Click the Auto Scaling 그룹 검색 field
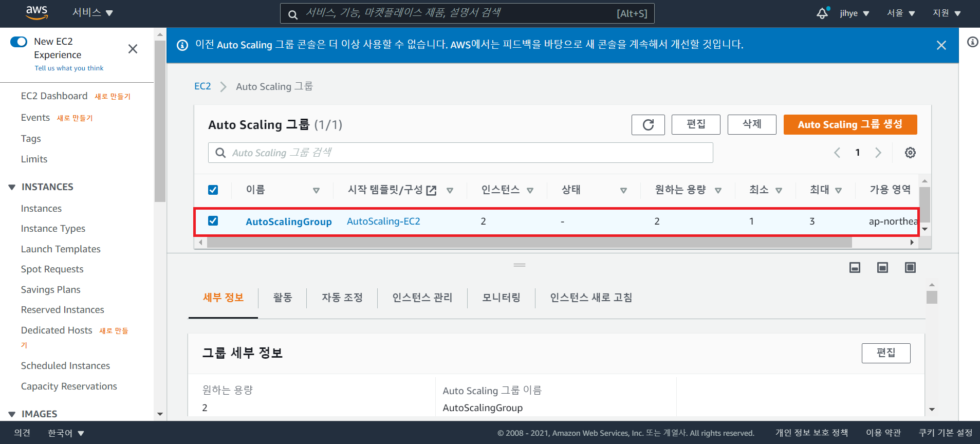This screenshot has width=980, height=444. click(460, 153)
